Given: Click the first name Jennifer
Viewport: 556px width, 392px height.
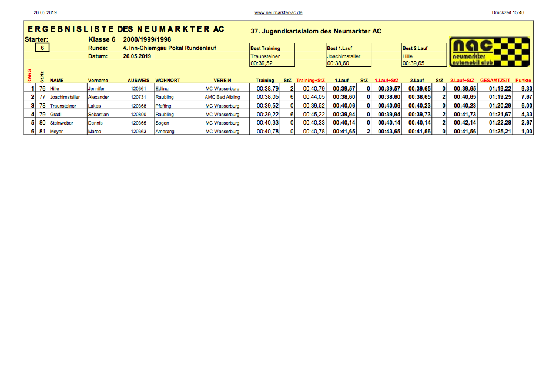Looking at the screenshot, I should click(96, 89).
